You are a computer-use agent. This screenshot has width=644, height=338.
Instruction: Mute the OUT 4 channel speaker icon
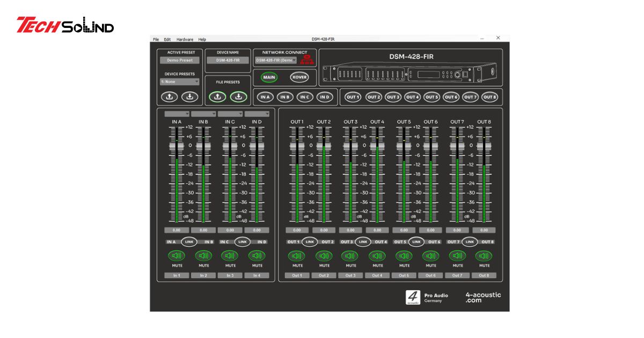(377, 256)
